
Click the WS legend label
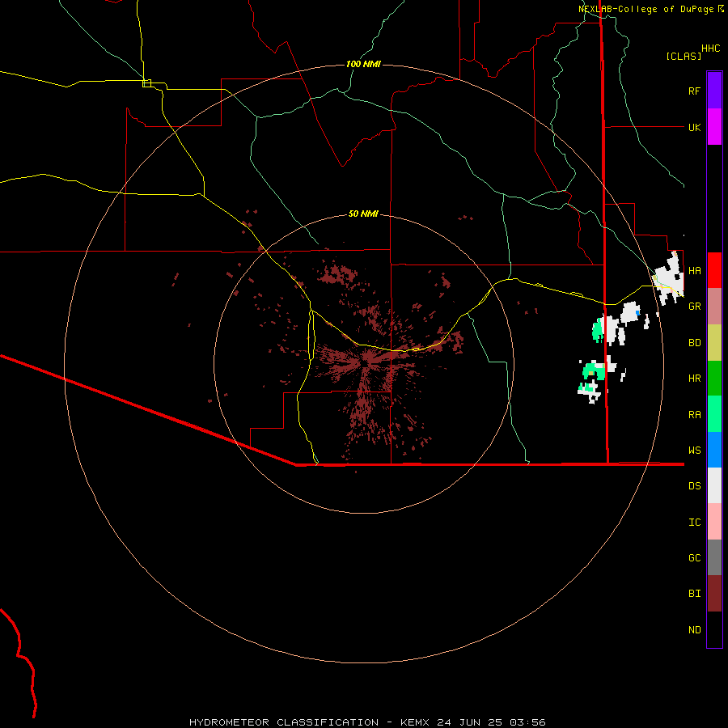695,450
